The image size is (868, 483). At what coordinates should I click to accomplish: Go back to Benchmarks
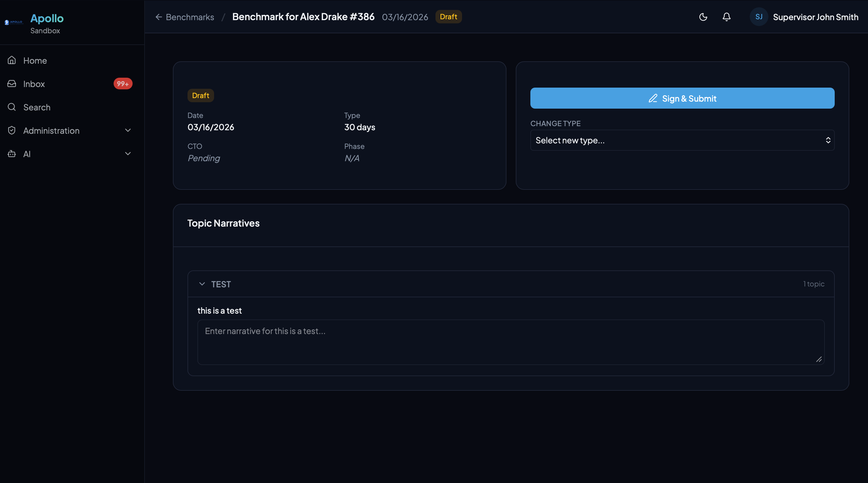tap(185, 17)
